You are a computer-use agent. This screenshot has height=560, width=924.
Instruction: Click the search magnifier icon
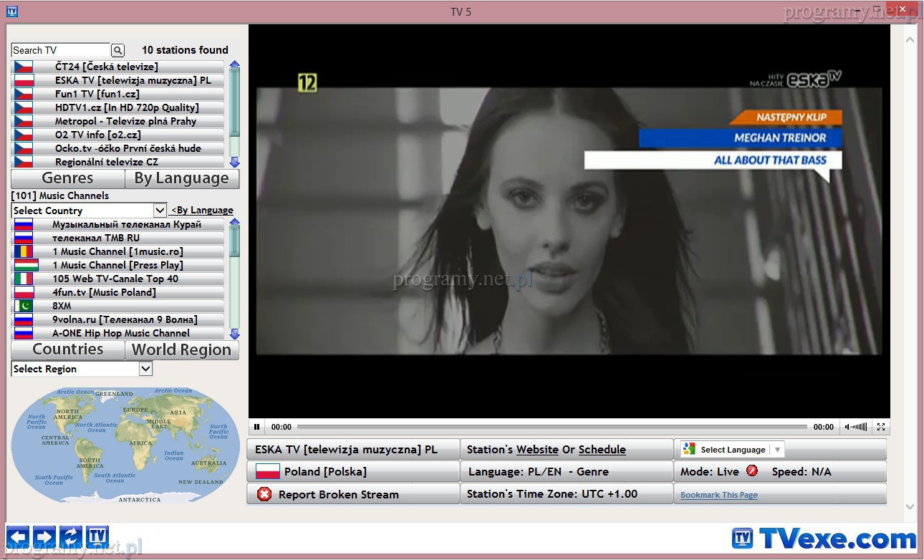pyautogui.click(x=118, y=50)
